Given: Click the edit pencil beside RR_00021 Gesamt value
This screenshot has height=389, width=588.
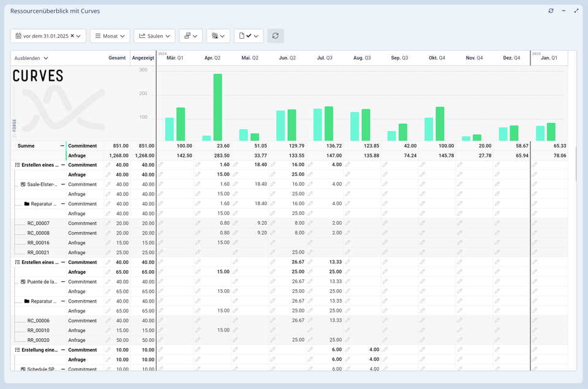Looking at the screenshot, I should 108,252.
